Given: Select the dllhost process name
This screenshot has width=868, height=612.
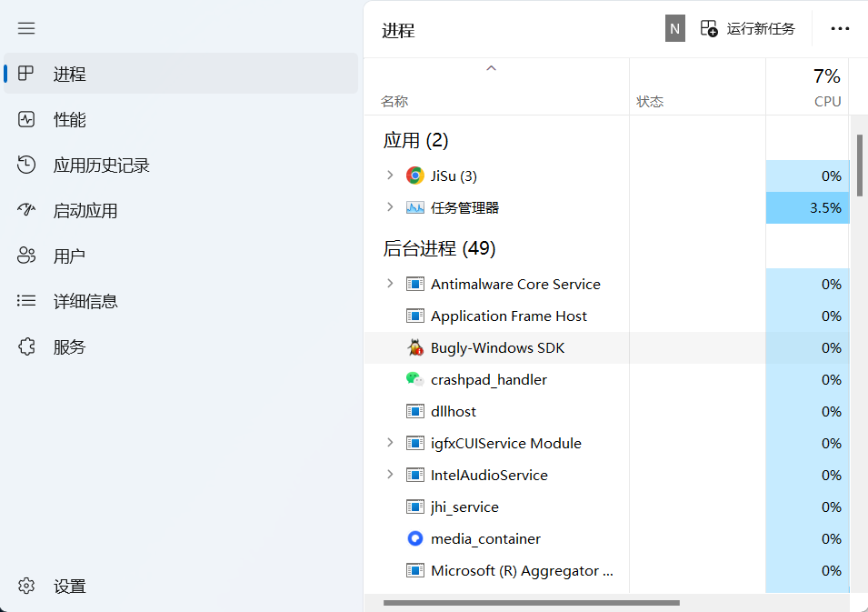Looking at the screenshot, I should tap(454, 412).
